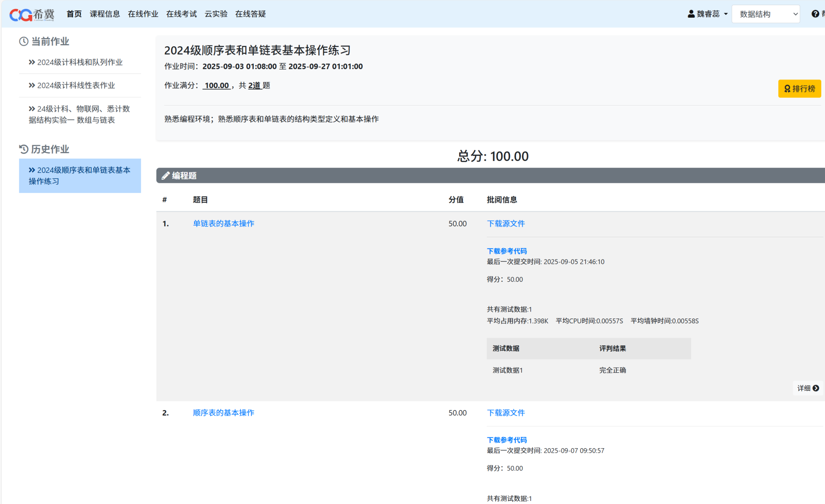Click the arrow icon on 详细 button
825x504 pixels.
[x=816, y=388]
